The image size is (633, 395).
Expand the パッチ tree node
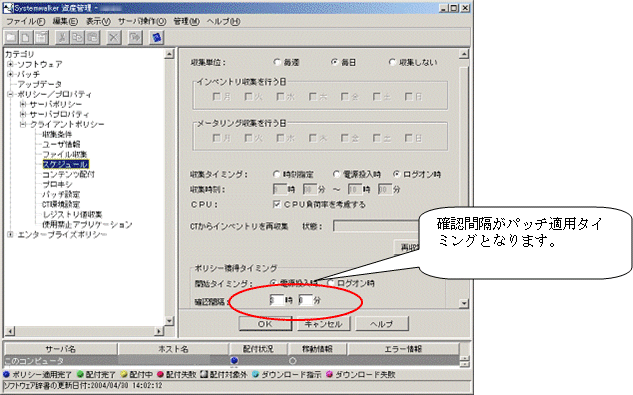pos(10,74)
